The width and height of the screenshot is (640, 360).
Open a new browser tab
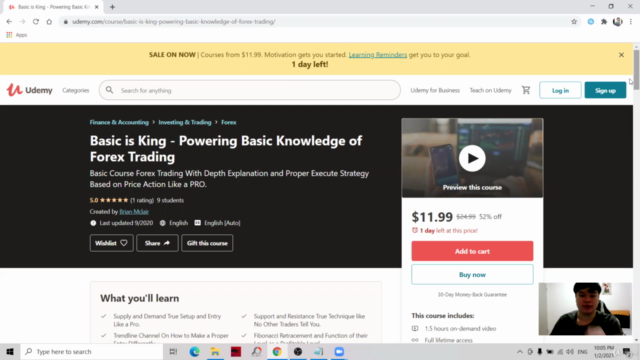(x=112, y=7)
